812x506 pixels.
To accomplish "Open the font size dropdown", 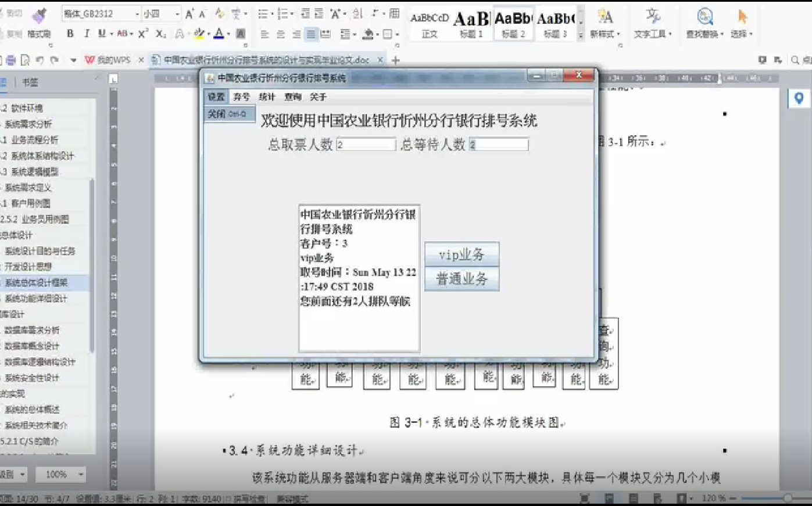I will 177,14.
